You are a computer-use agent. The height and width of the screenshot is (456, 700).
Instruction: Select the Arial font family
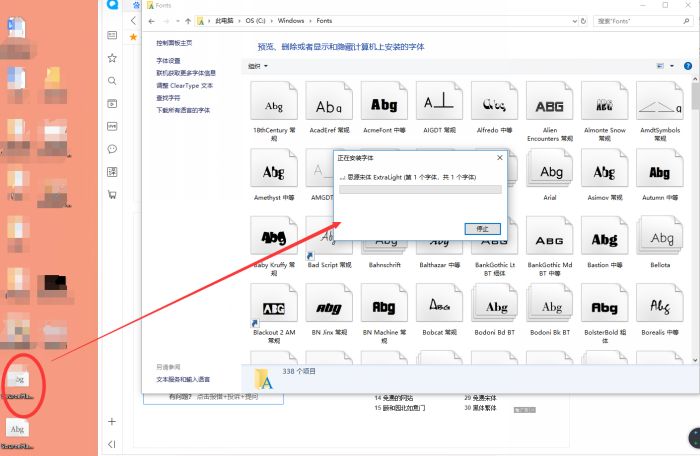pyautogui.click(x=550, y=175)
